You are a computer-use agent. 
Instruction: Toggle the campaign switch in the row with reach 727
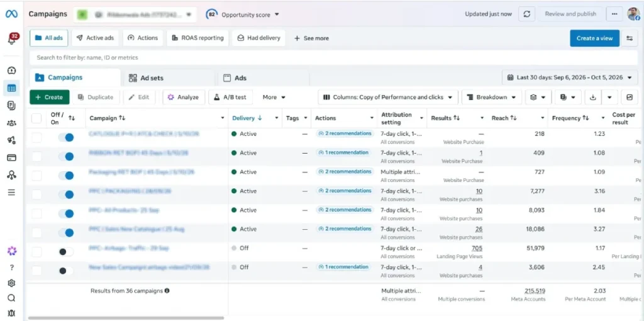point(66,176)
